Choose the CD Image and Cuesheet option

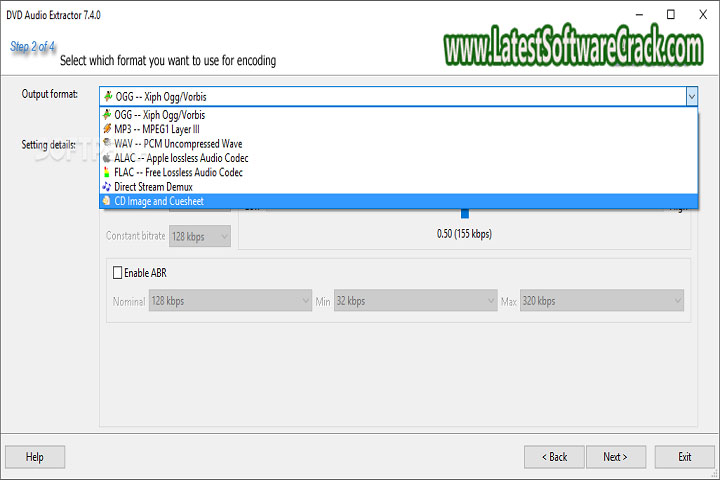399,201
